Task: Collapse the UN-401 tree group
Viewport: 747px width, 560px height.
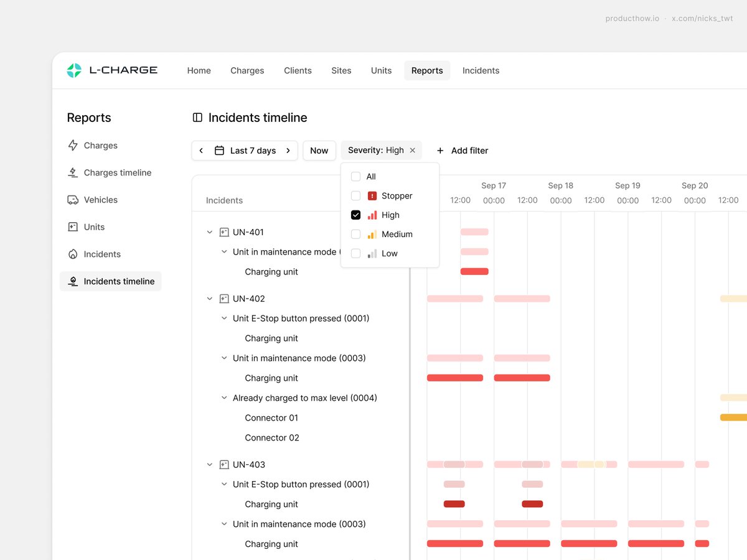Action: pos(210,232)
